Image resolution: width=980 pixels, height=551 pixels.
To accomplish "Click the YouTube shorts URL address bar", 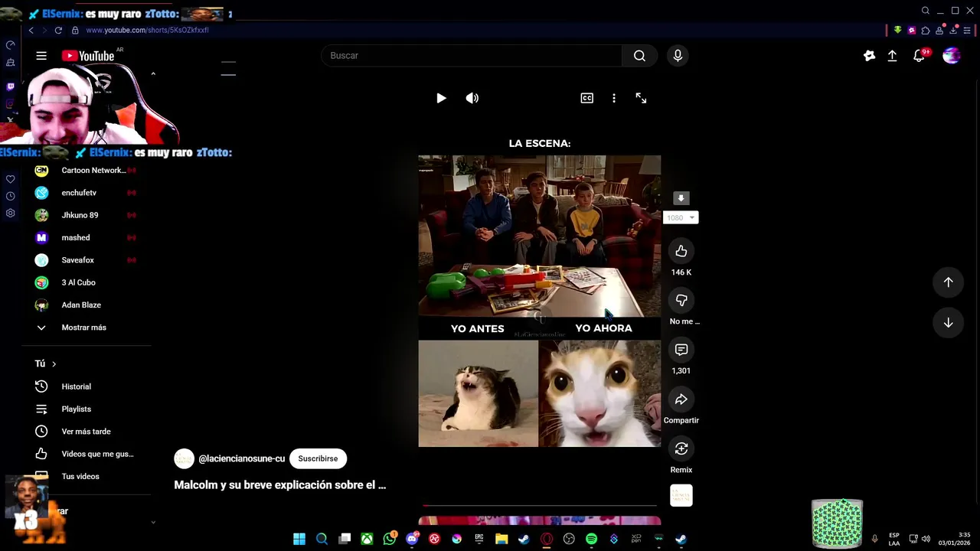I will (x=147, y=30).
